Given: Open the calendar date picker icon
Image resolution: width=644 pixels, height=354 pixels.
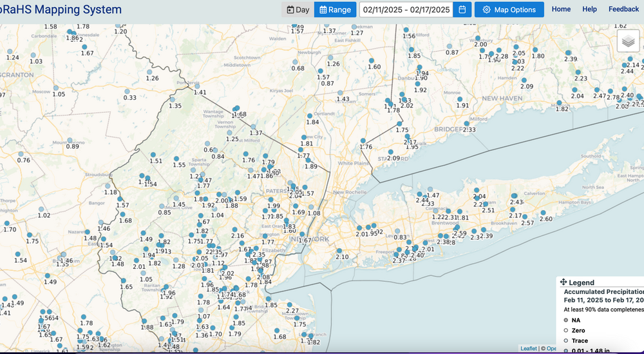Looking at the screenshot, I should point(462,10).
